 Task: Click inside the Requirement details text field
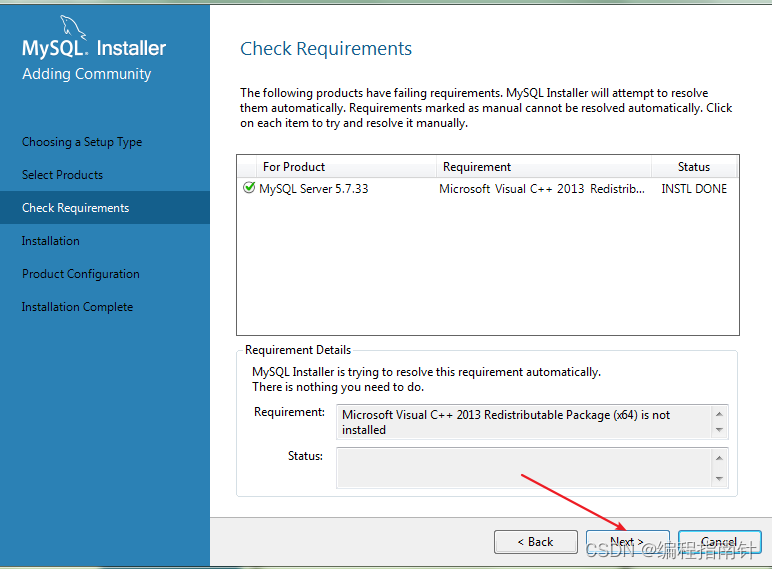(x=532, y=422)
